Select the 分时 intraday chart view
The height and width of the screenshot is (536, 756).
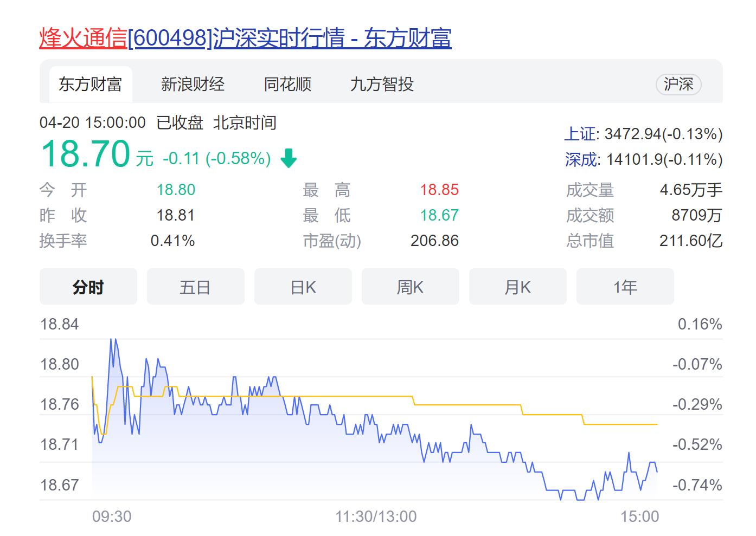pyautogui.click(x=88, y=287)
